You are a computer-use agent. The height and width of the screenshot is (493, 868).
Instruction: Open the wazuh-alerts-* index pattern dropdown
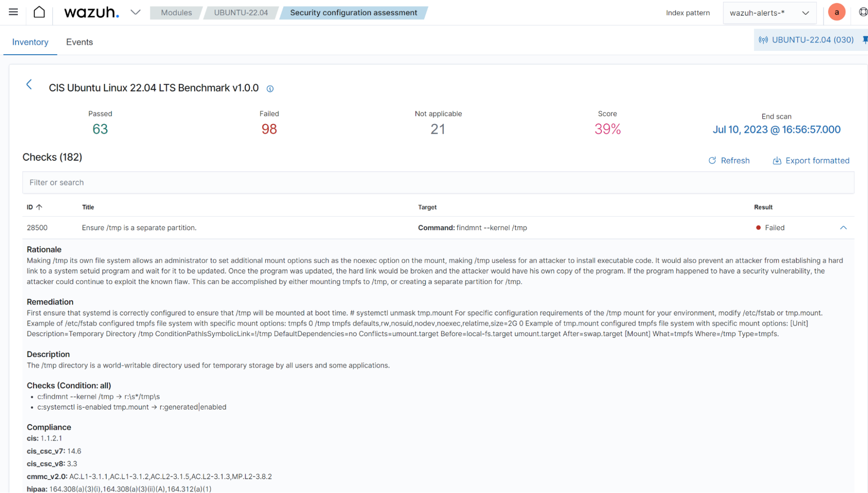pyautogui.click(x=769, y=13)
